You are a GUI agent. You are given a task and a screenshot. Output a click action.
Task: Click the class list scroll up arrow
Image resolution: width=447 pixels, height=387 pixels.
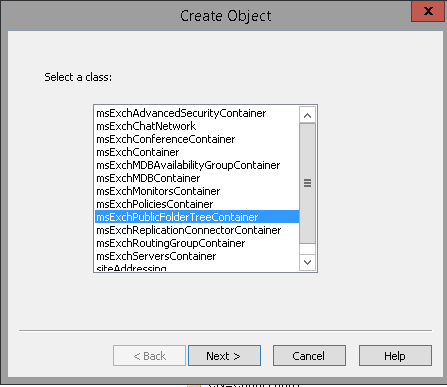click(307, 115)
